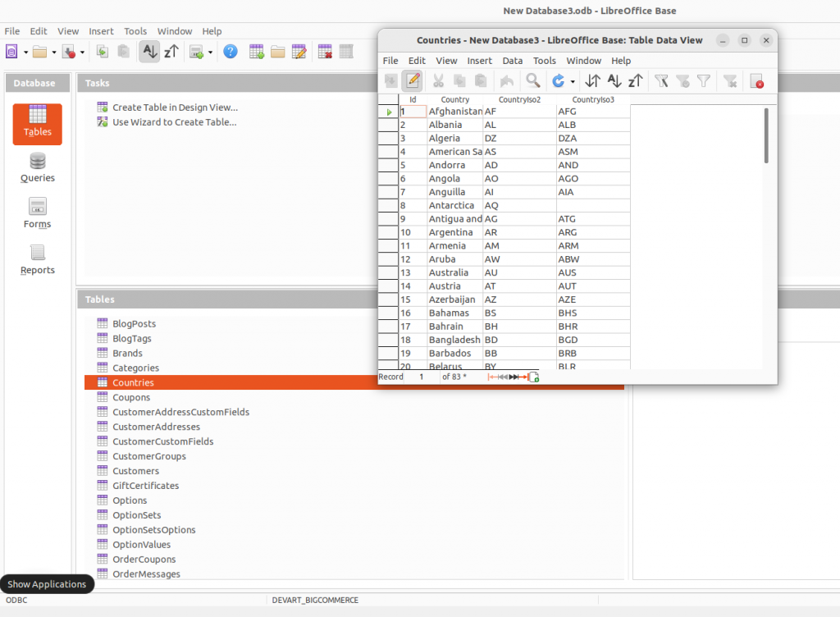Screen dimensions: 840x617
Task: Click the data view vertical scrollbar
Action: (767, 135)
